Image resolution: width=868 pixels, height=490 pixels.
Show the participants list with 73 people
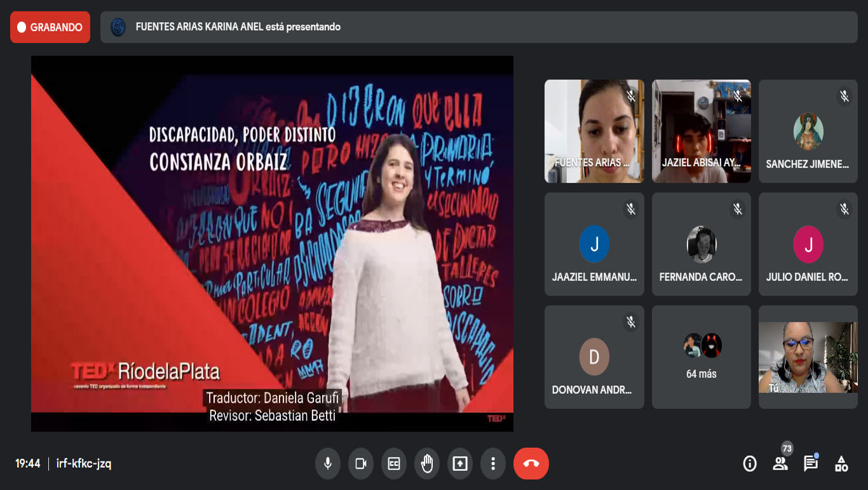780,464
